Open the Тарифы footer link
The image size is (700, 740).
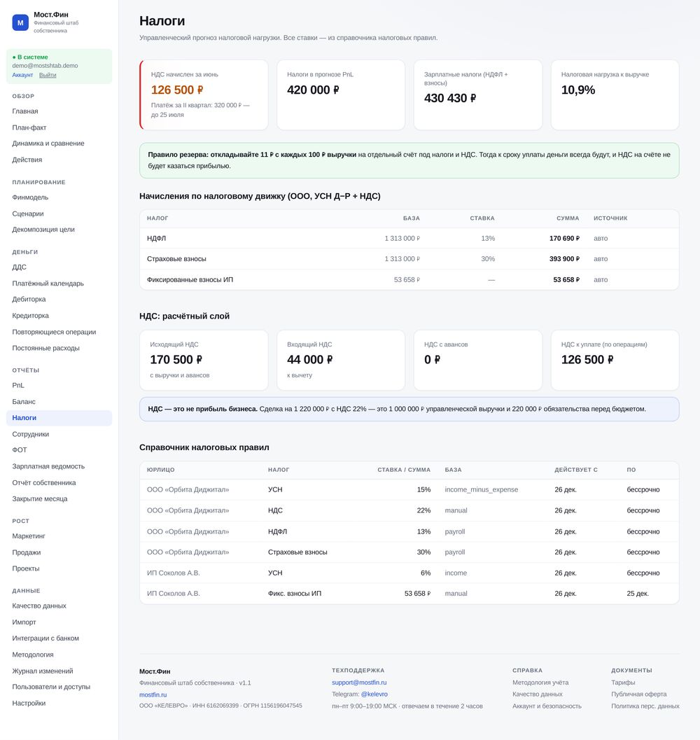(623, 683)
